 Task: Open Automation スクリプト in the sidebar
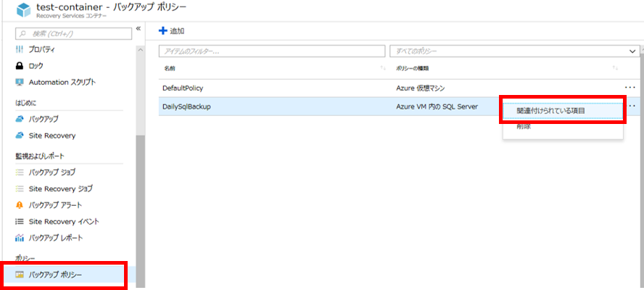[x=62, y=82]
